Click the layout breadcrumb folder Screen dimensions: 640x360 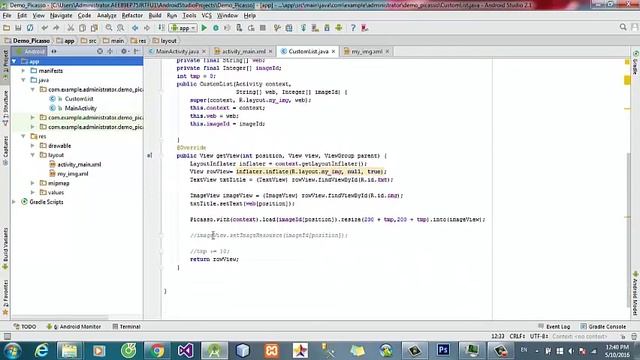coord(165,41)
